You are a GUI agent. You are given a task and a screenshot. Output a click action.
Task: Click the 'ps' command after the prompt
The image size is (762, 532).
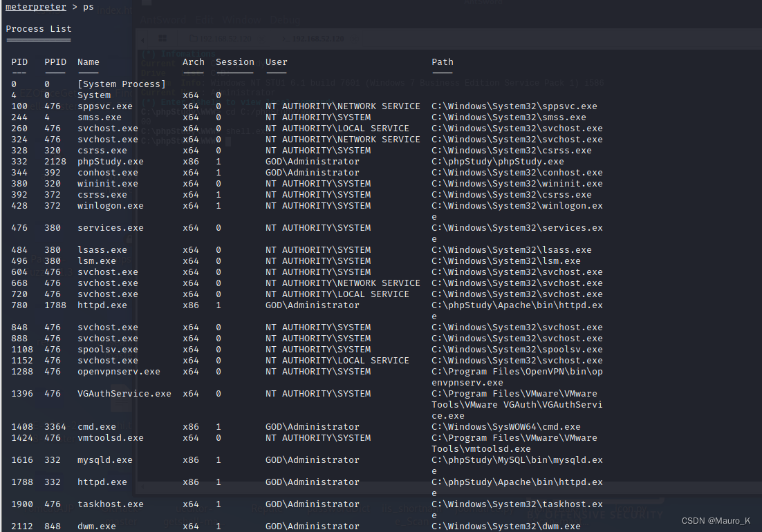tap(89, 7)
